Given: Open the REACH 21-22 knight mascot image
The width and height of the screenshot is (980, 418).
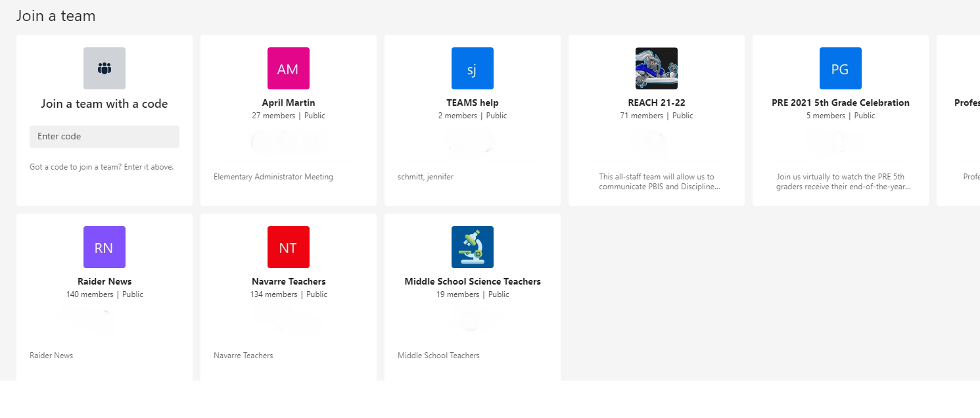Looking at the screenshot, I should coord(657,68).
